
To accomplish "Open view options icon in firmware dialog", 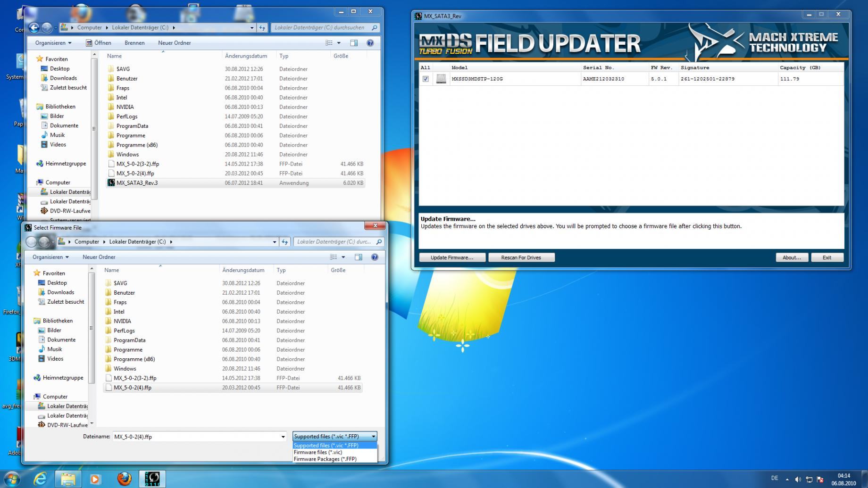I will point(334,257).
